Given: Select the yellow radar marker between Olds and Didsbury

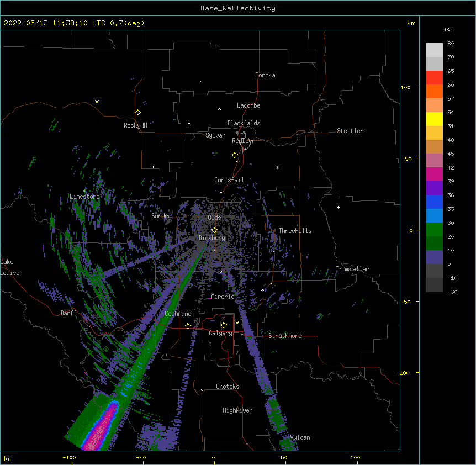Looking at the screenshot, I should coord(214,230).
